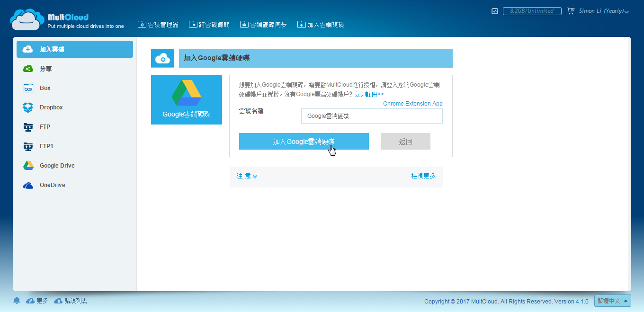The image size is (644, 312).
Task: Open the shopping cart icon
Action: (x=571, y=11)
